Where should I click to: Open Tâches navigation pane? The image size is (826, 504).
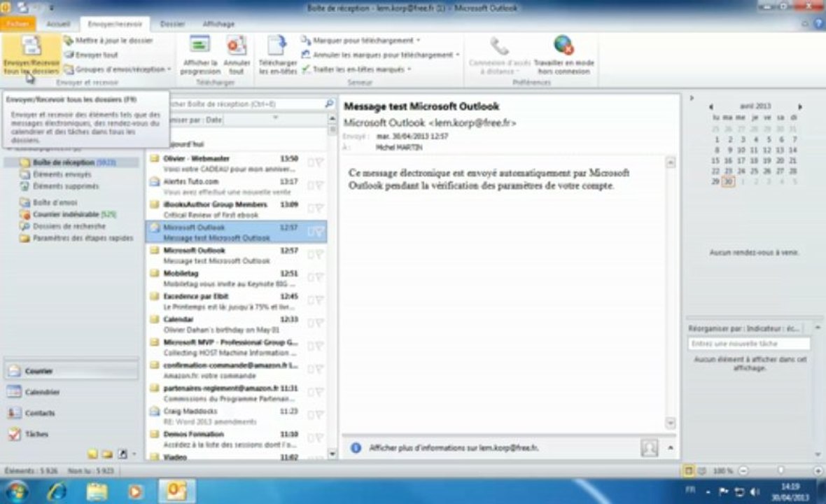pyautogui.click(x=71, y=434)
